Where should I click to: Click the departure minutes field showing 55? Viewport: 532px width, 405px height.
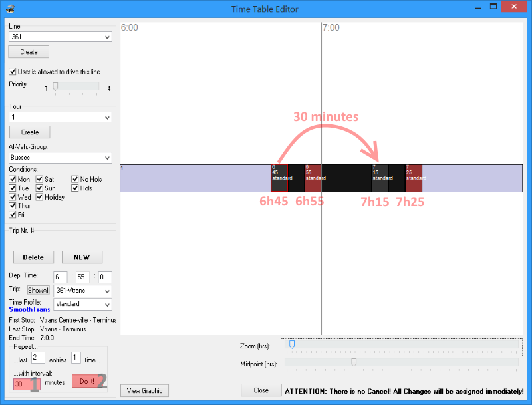tap(82, 277)
